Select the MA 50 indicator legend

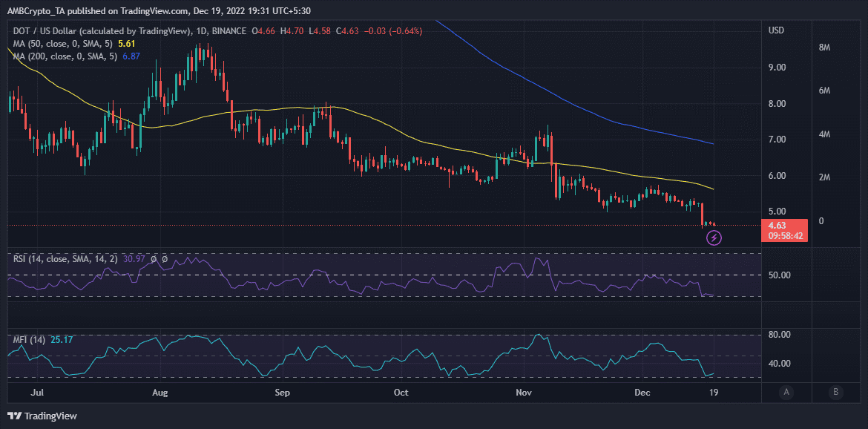65,44
